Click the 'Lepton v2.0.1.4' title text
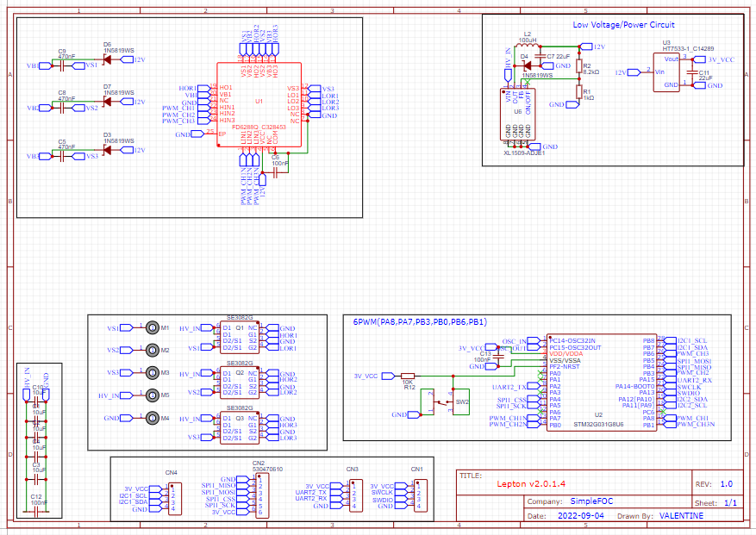Screen dimensions: 756x535 [x=531, y=484]
